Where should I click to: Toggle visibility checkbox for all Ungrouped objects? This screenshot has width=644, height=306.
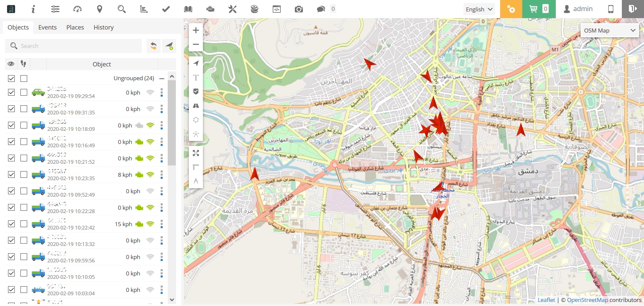click(11, 79)
